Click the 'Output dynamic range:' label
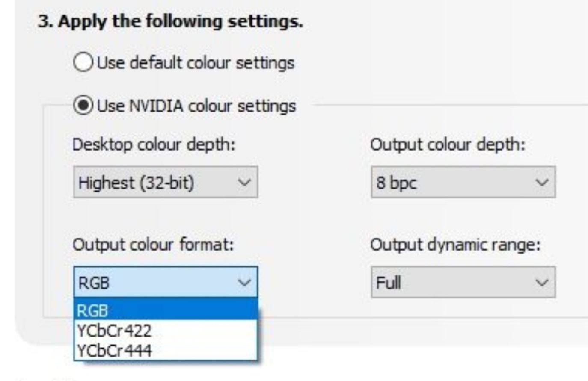 [455, 245]
